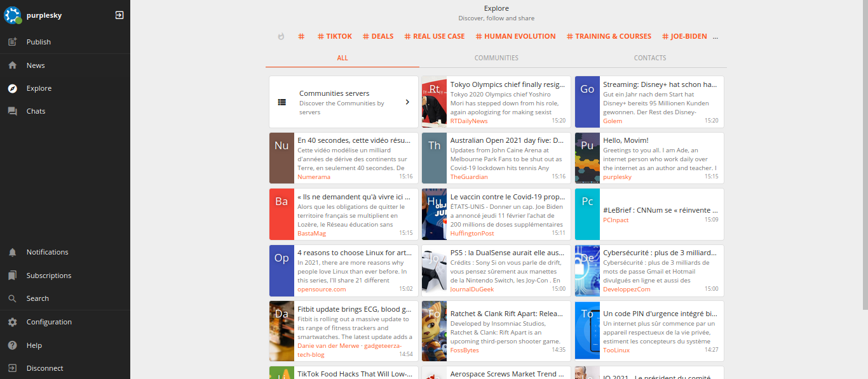The image size is (868, 379).
Task: Open Notifications in sidebar
Action: pyautogui.click(x=65, y=252)
